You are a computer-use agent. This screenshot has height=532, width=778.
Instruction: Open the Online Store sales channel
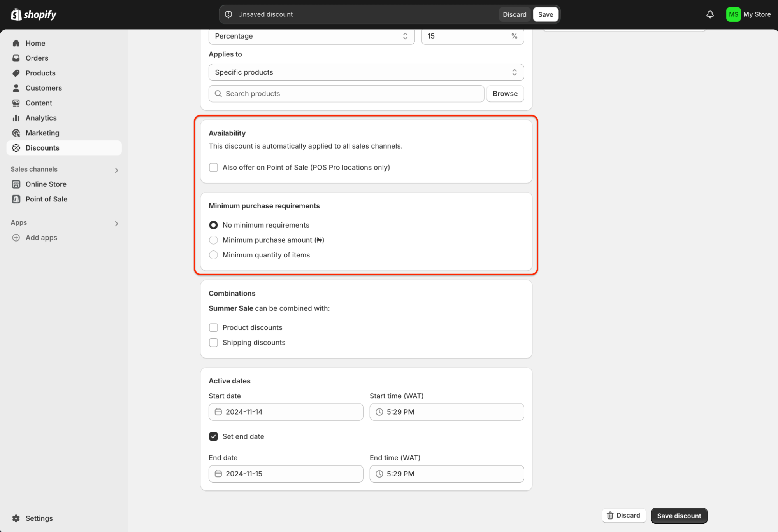tap(46, 184)
